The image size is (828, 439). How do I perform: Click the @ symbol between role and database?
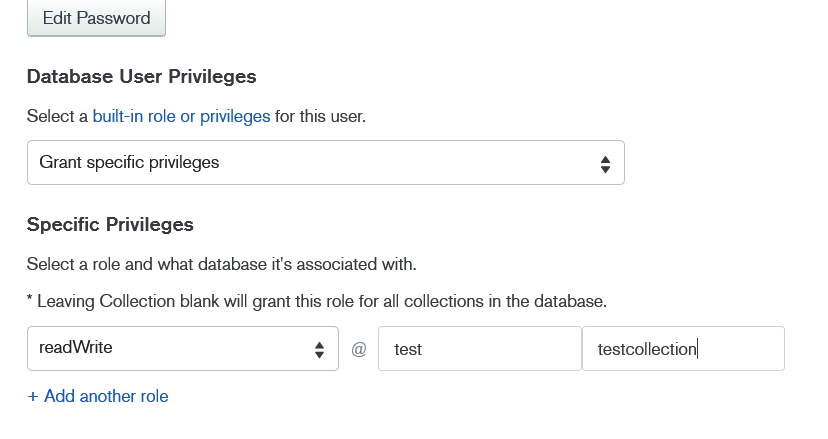pos(359,349)
